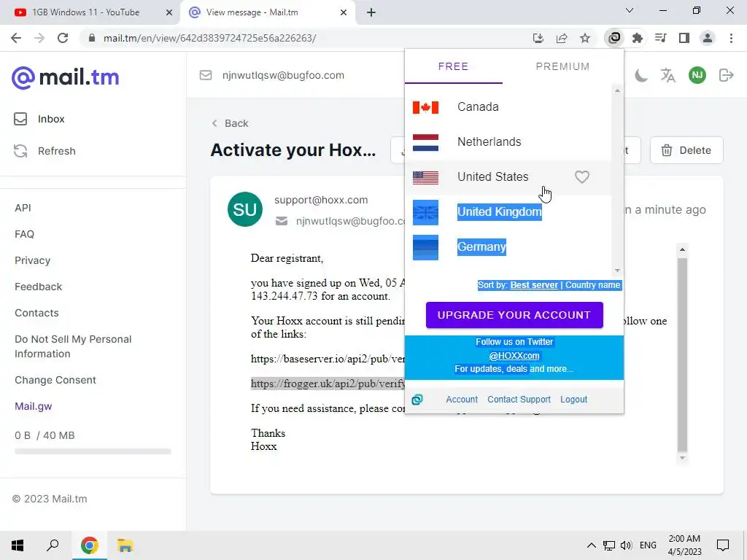Open the FAQ link

click(x=24, y=234)
